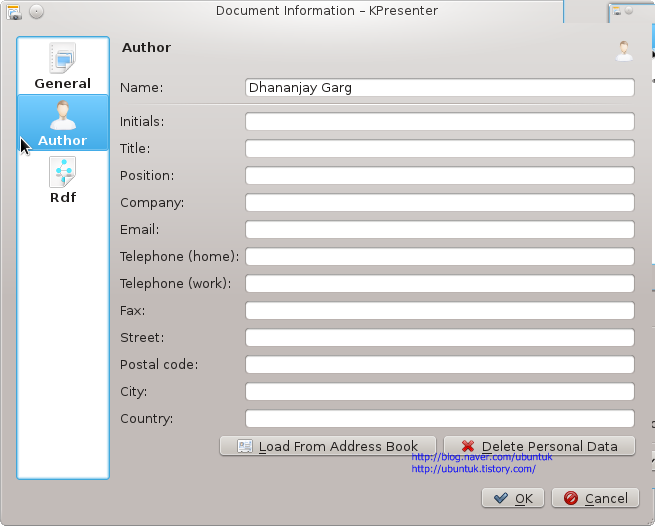
Task: Click into the Position field
Action: 439,175
